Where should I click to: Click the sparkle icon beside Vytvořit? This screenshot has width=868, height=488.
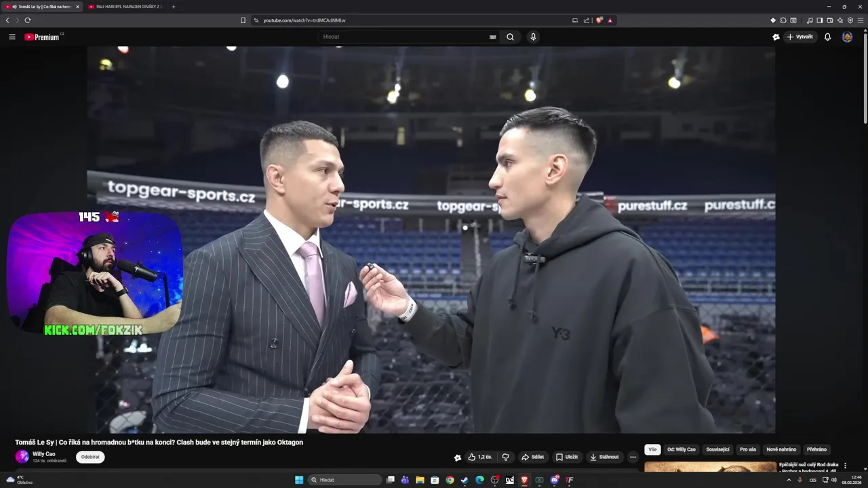click(776, 37)
